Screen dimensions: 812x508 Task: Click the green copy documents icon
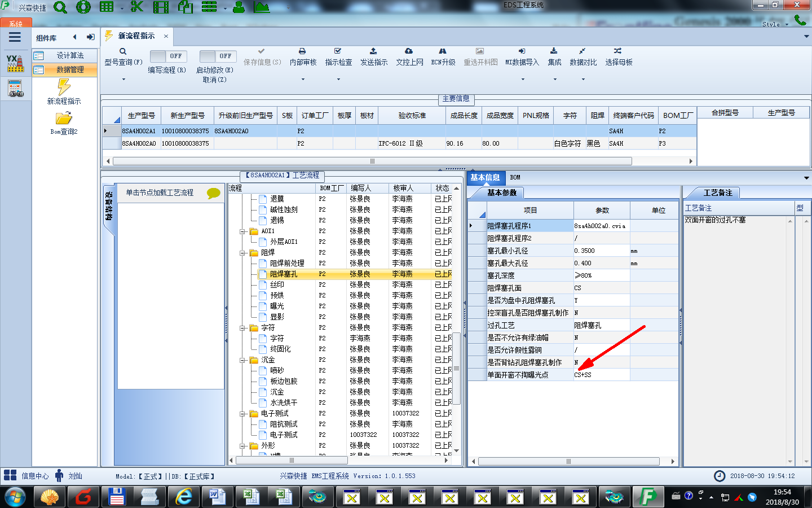click(x=186, y=7)
